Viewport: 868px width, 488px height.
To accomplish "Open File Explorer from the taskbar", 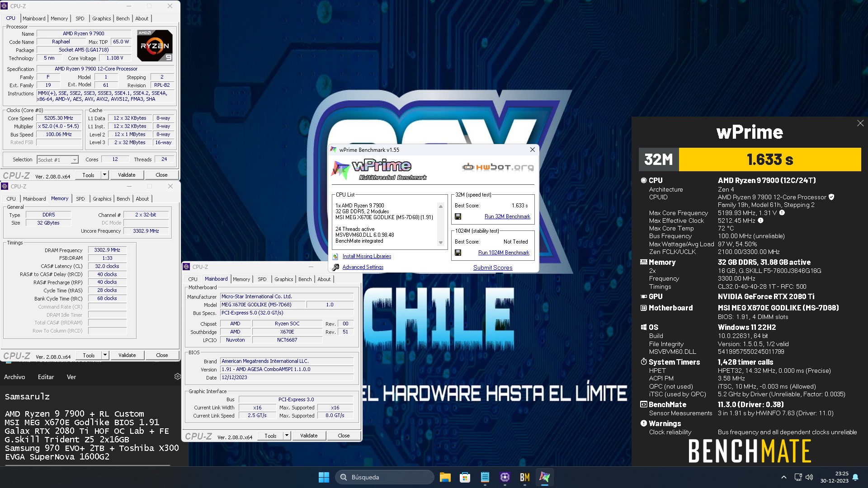I will tap(445, 477).
